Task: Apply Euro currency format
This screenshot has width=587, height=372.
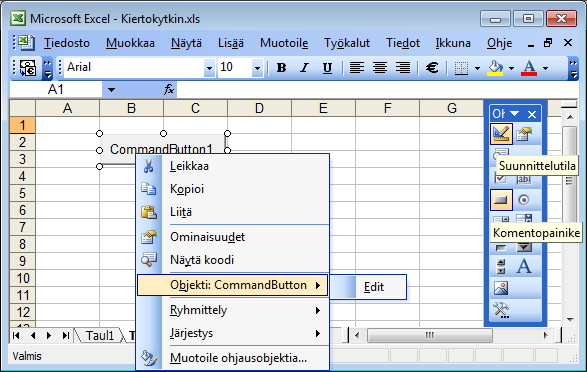Action: click(x=432, y=68)
